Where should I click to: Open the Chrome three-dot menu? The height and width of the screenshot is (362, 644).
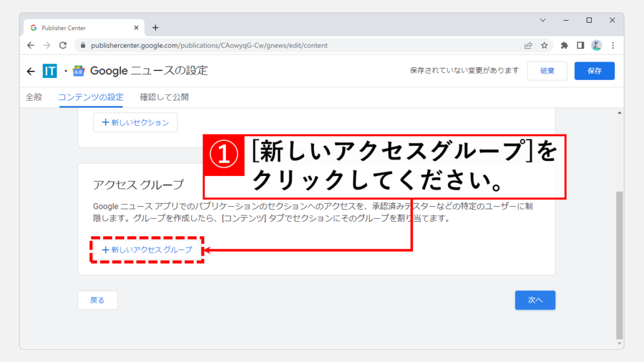pyautogui.click(x=613, y=45)
